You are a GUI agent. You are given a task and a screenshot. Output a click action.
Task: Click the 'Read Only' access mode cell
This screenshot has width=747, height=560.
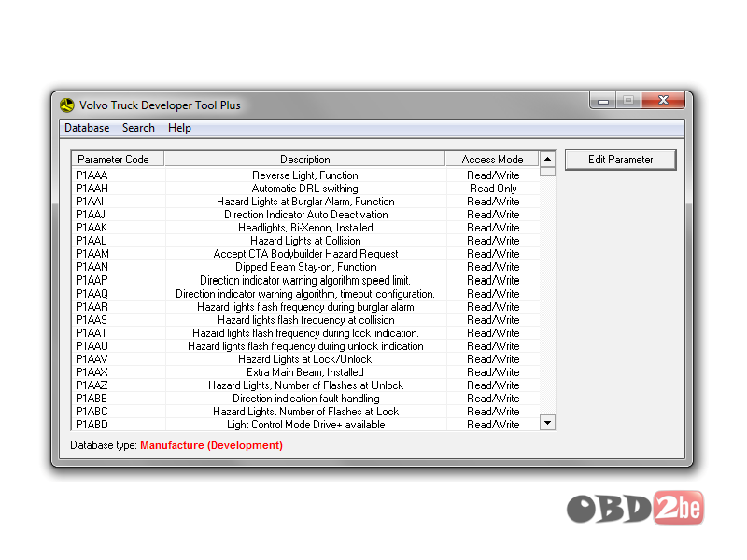point(493,189)
